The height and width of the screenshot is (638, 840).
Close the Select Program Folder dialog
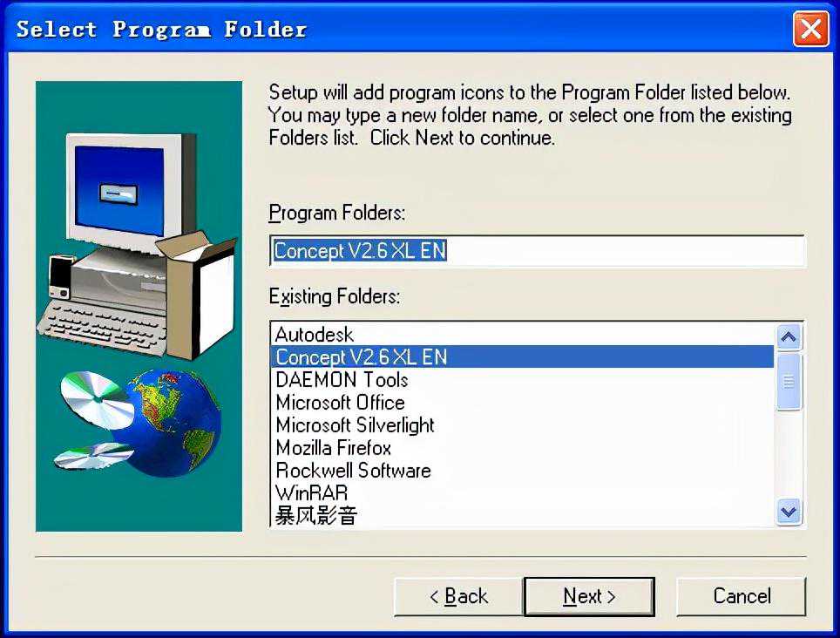pos(810,29)
